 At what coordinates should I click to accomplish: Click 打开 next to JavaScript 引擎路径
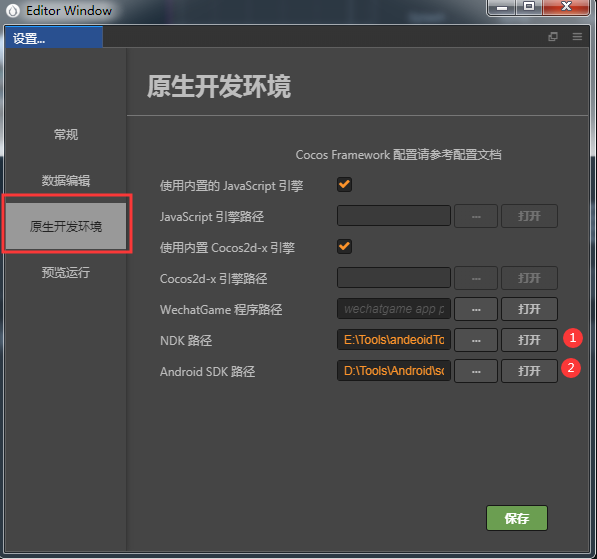pyautogui.click(x=529, y=216)
